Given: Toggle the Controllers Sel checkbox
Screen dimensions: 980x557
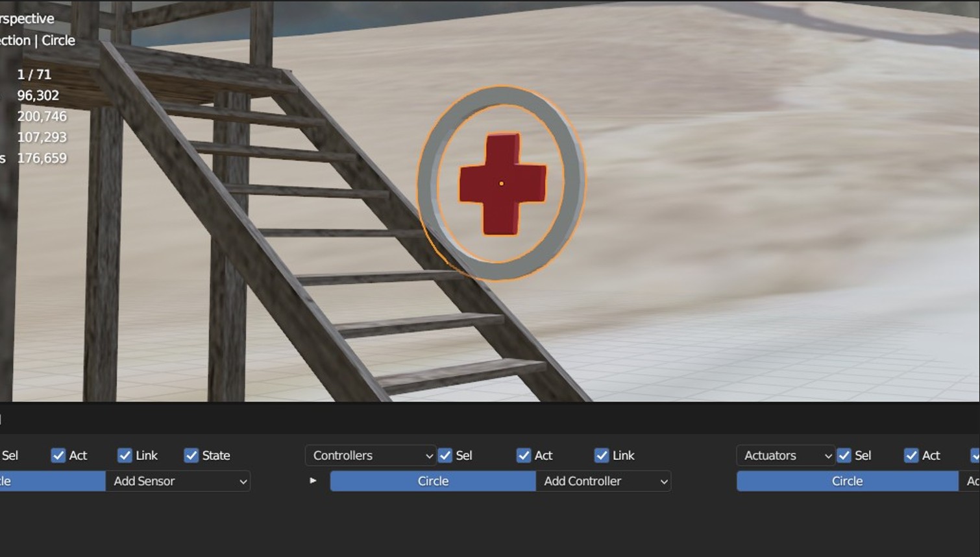Looking at the screenshot, I should 445,455.
